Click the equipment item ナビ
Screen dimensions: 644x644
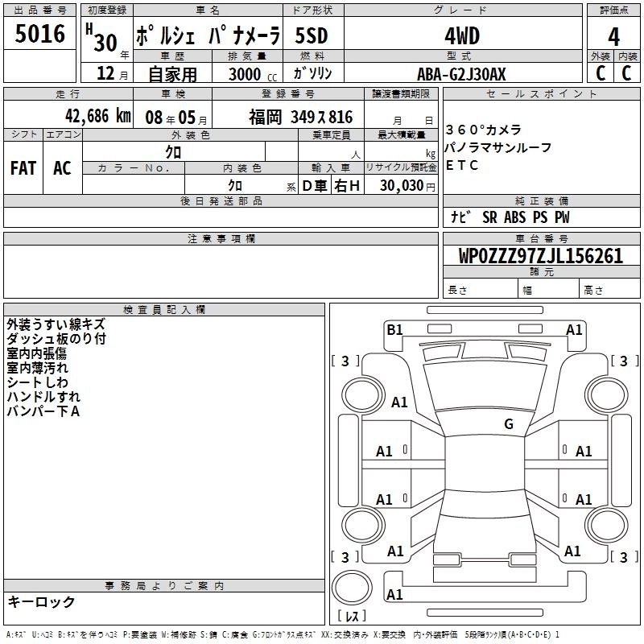tap(460, 217)
